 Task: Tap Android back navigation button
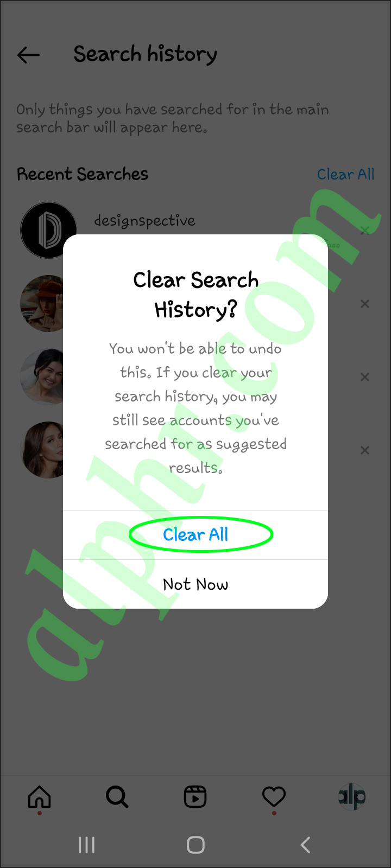[305, 845]
